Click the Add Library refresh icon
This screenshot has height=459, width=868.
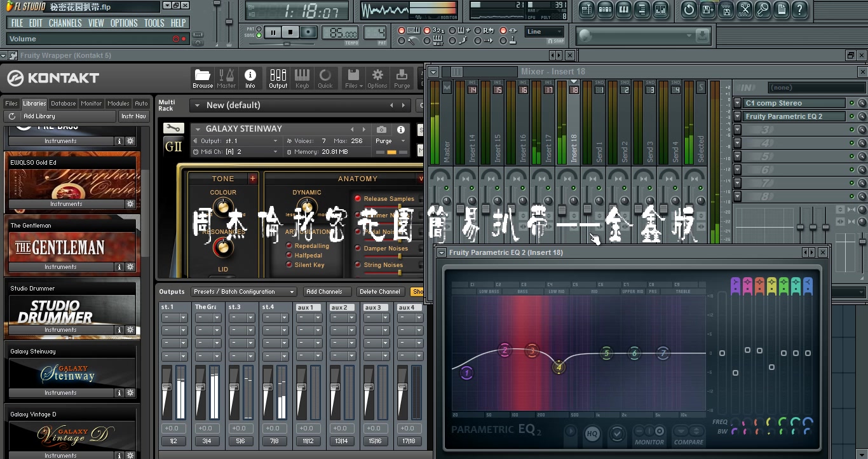(x=12, y=116)
